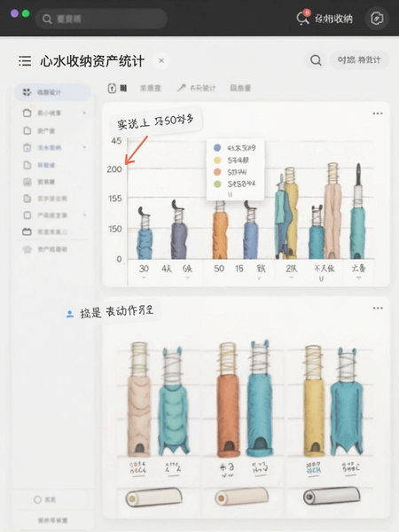399x532 pixels.
Task: Expand the blue-labeled storage box sidebar item
Action: [x=84, y=147]
